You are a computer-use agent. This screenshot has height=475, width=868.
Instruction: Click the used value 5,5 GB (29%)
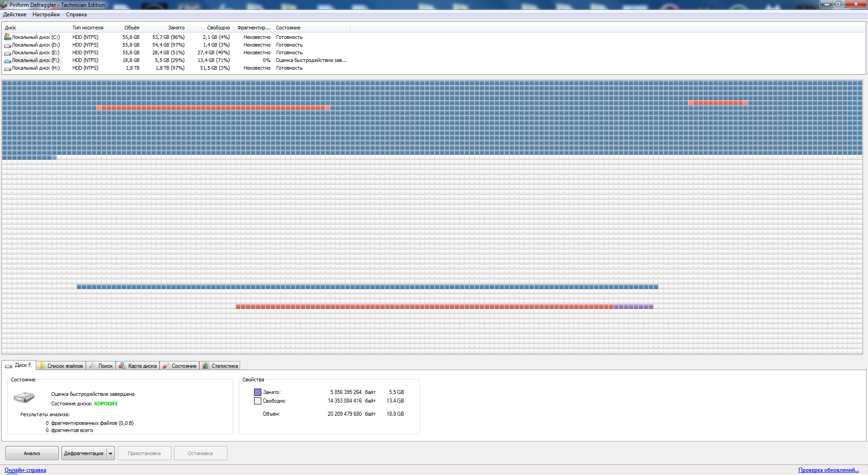(170, 60)
